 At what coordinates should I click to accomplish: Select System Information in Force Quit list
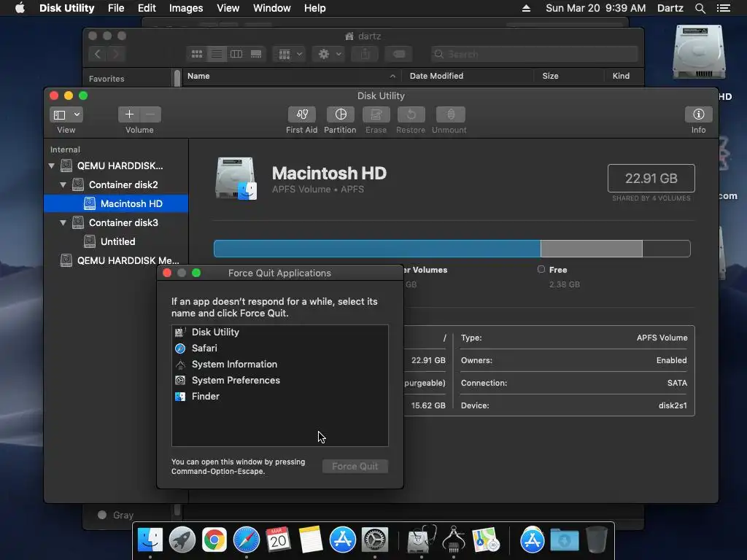pos(279,365)
